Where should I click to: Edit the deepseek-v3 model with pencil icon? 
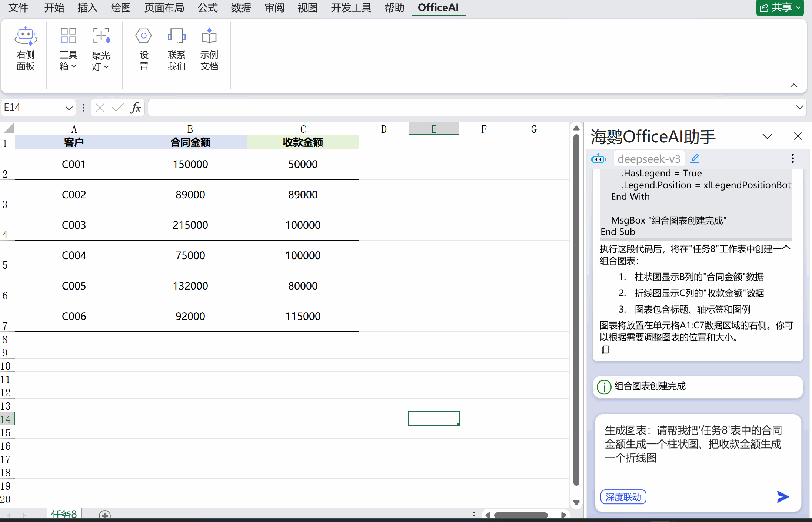(x=695, y=159)
